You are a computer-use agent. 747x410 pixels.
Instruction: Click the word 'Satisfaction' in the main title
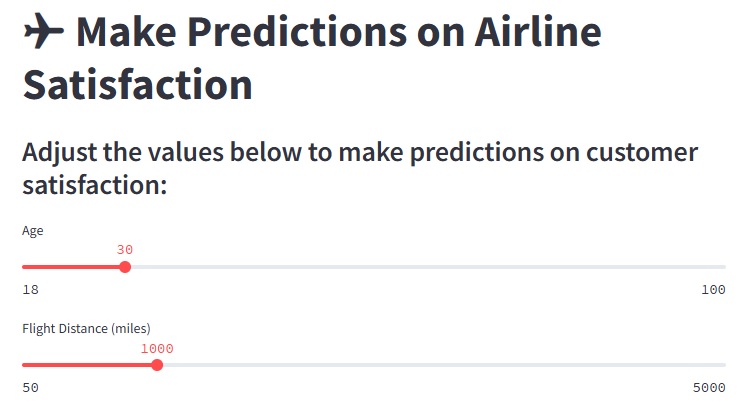[x=137, y=84]
